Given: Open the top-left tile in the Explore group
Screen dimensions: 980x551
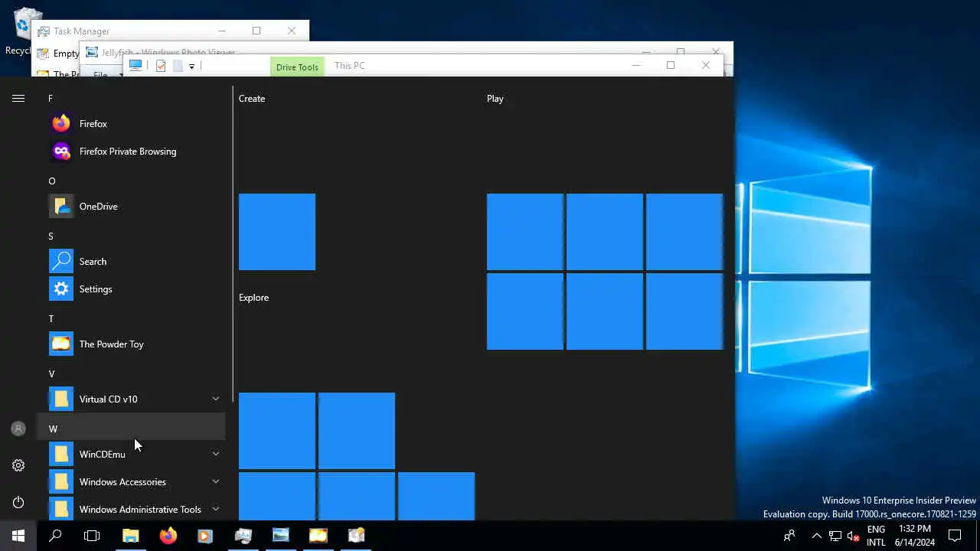Looking at the screenshot, I should [x=277, y=431].
